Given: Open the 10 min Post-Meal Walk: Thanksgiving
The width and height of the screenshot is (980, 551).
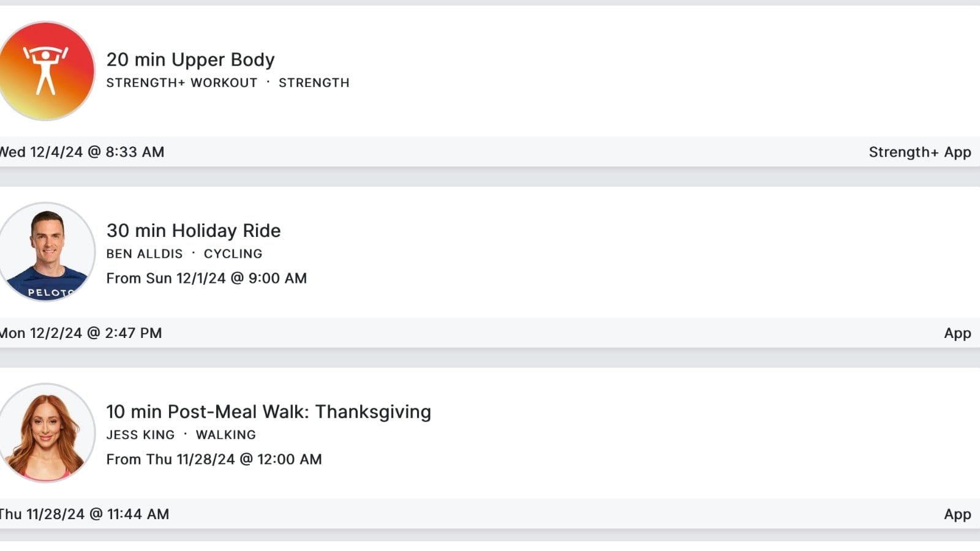Looking at the screenshot, I should coord(268,411).
